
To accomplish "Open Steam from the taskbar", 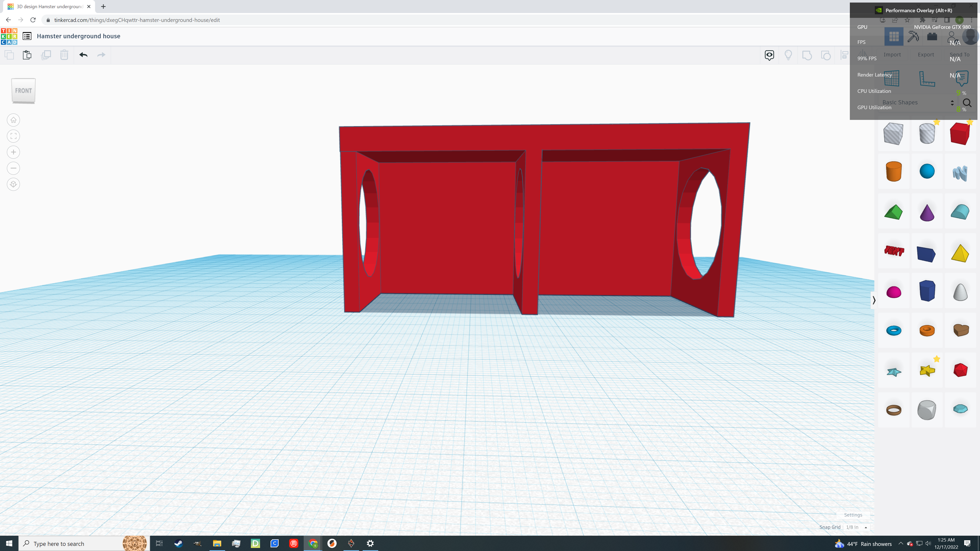I will pos(178,543).
